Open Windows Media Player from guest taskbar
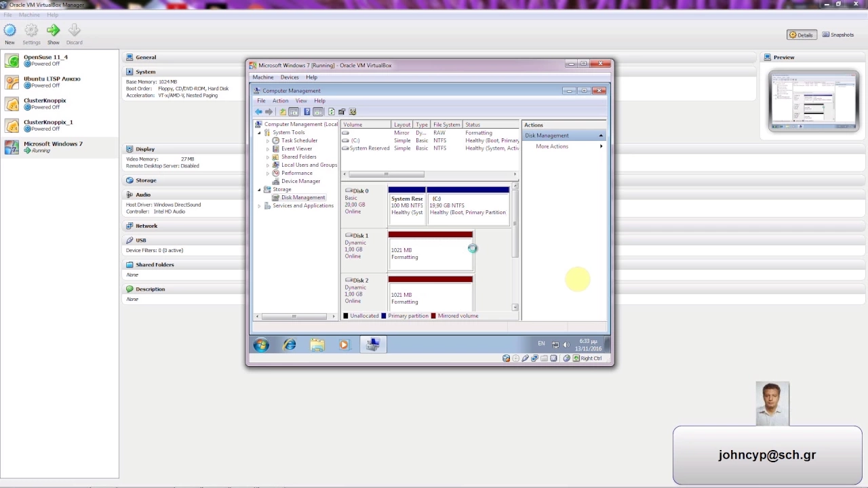 (x=344, y=345)
